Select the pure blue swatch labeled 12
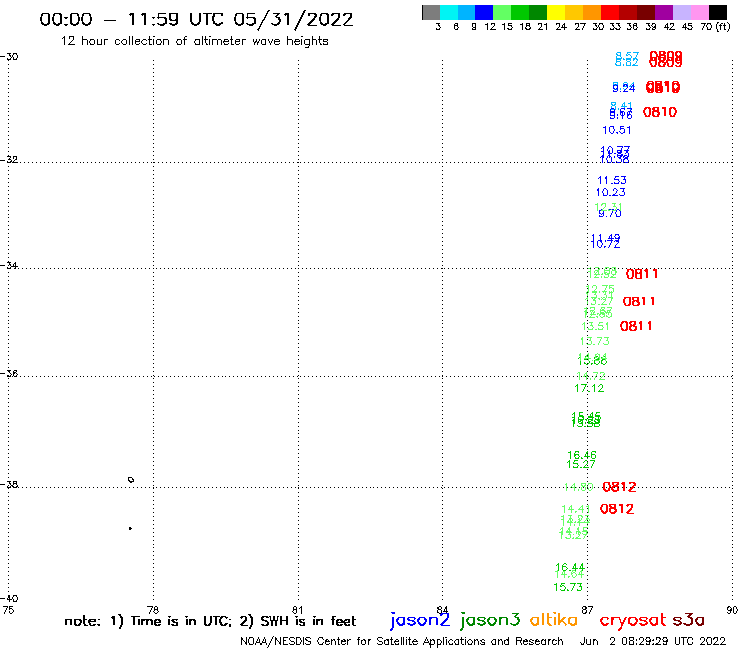The image size is (740, 650). pyautogui.click(x=484, y=12)
